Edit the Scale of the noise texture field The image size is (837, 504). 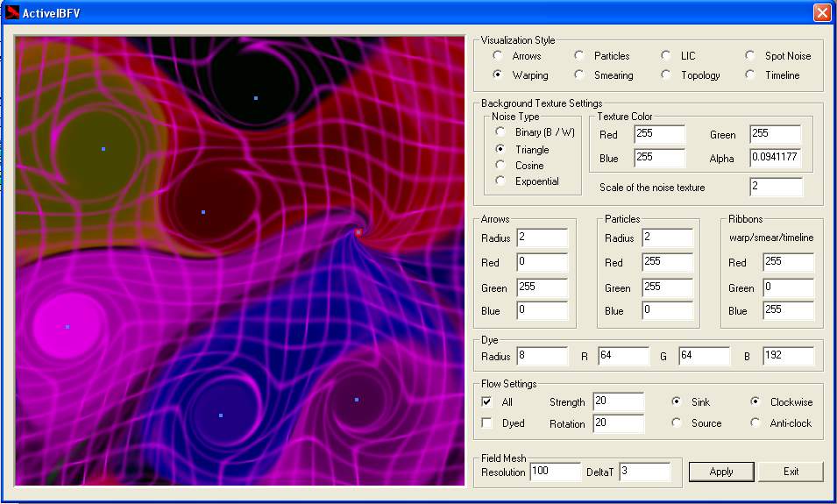coord(776,187)
